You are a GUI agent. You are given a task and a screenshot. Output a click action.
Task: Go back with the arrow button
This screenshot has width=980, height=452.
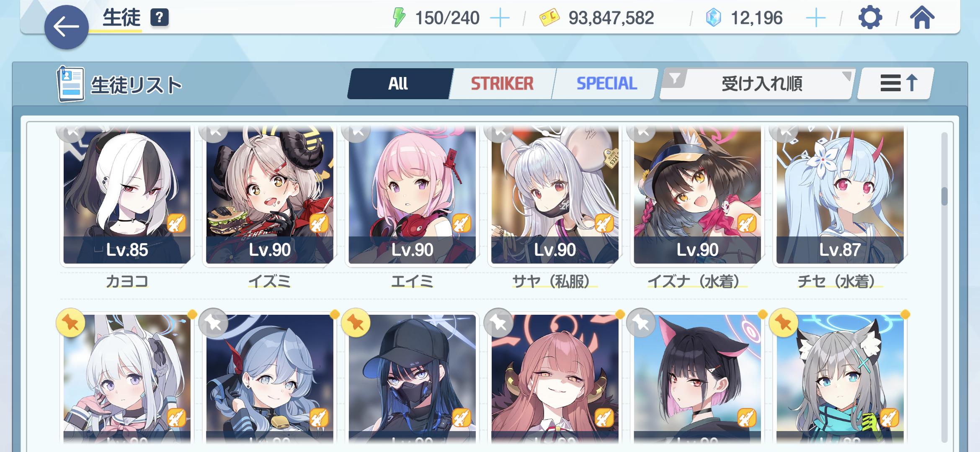[66, 27]
